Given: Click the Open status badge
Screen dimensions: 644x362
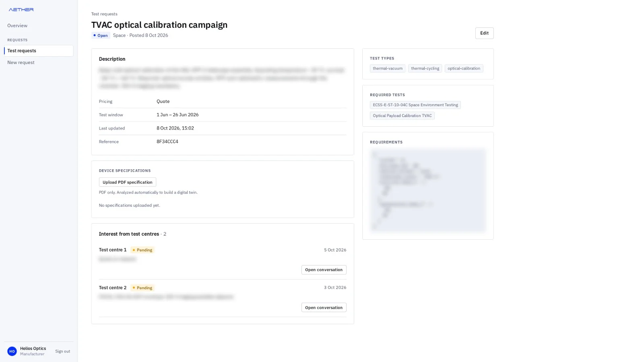Looking at the screenshot, I should click(x=101, y=35).
